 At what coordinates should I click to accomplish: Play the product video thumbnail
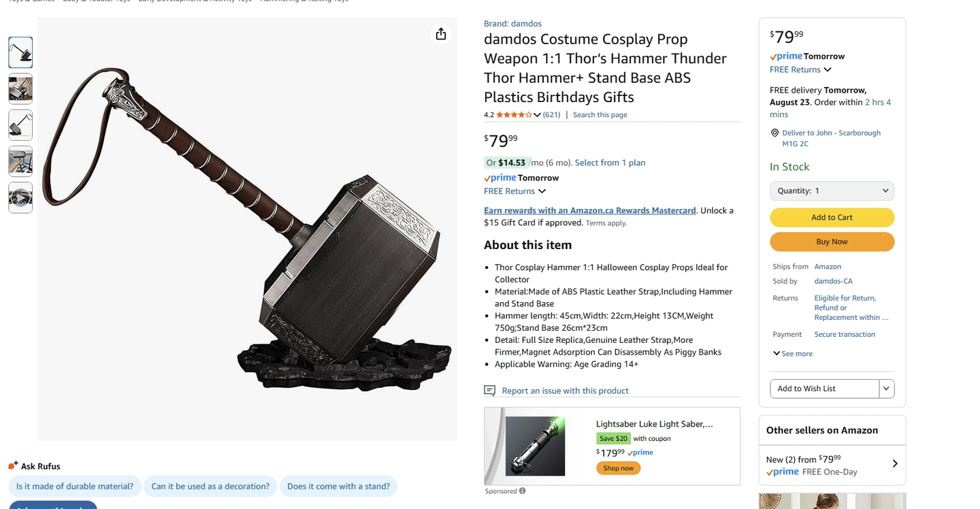[20, 198]
